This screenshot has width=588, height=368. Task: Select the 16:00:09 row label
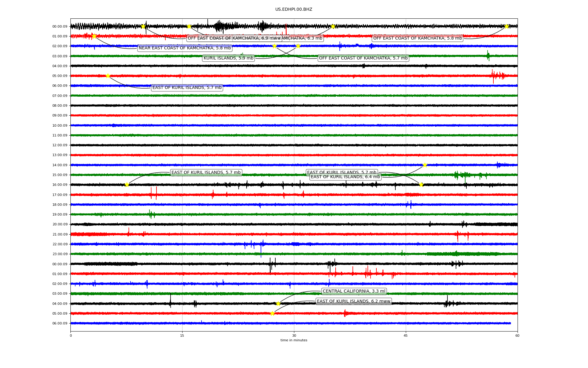click(x=60, y=185)
